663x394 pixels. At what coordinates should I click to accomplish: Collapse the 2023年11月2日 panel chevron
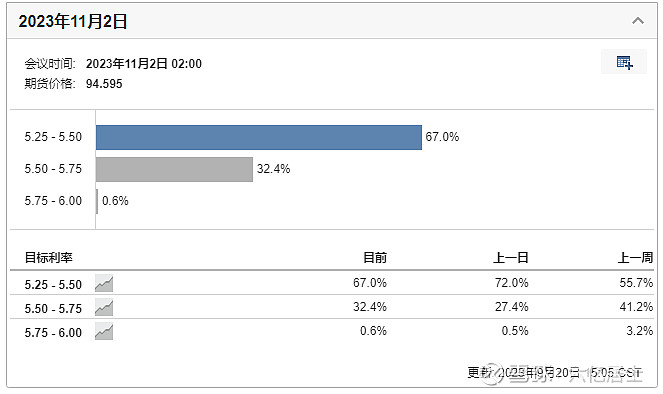point(638,21)
